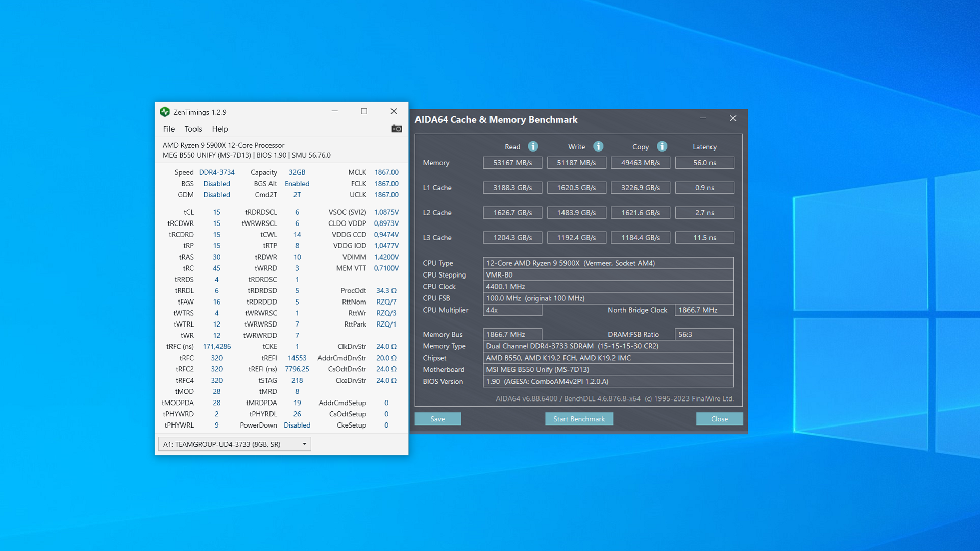The width and height of the screenshot is (980, 551).
Task: Click the Memory Read result field
Action: 512,163
